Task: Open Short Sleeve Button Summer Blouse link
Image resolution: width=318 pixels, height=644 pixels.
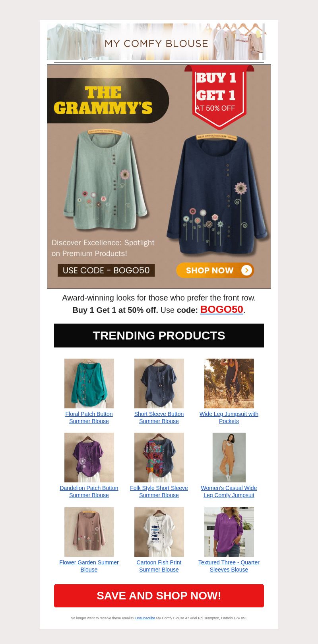Action: [x=159, y=418]
